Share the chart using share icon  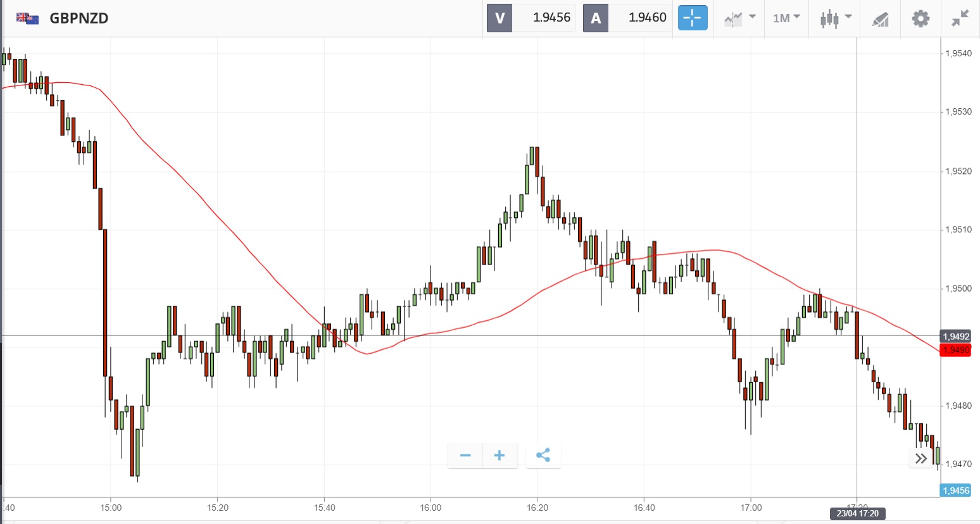point(543,456)
